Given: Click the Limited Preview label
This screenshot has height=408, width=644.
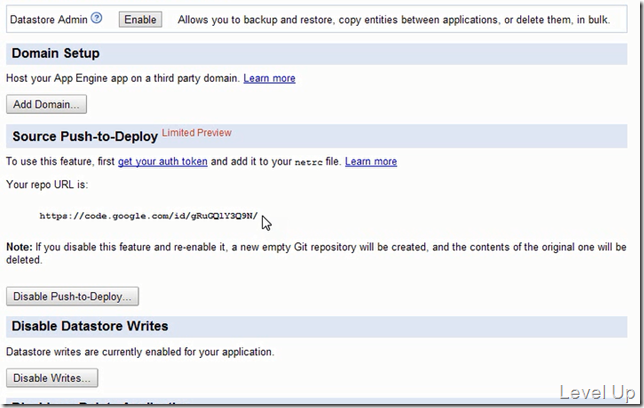Looking at the screenshot, I should click(x=197, y=132).
